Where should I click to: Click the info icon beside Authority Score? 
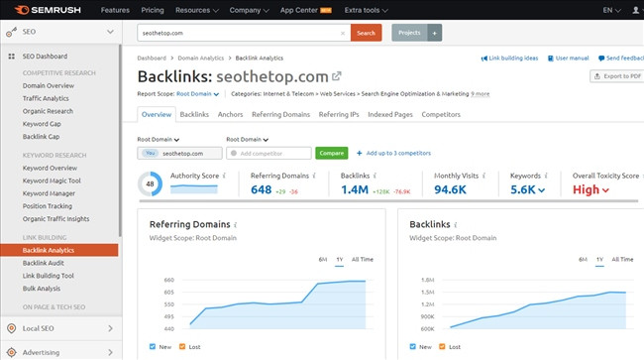224,176
